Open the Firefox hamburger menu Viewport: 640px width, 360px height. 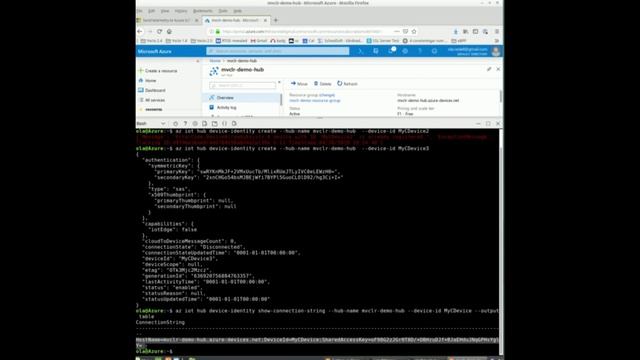497,31
